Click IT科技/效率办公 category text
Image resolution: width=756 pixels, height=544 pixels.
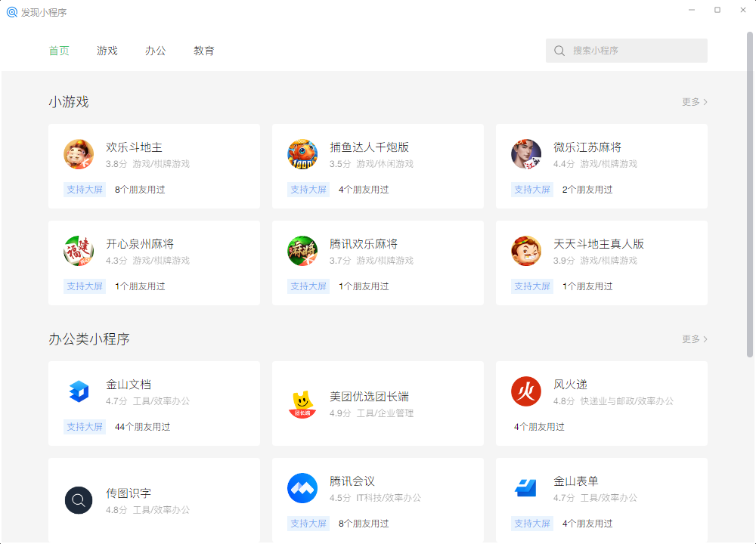389,498
